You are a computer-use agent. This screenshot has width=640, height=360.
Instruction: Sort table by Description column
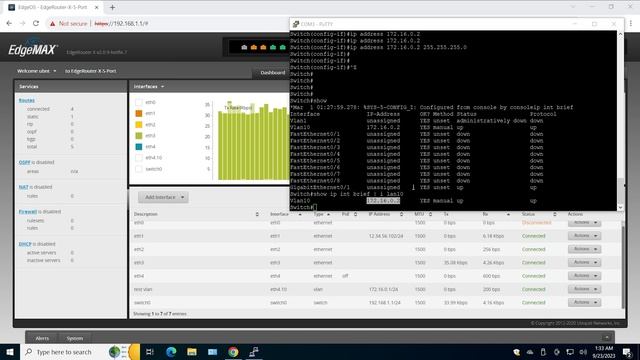tap(195, 214)
